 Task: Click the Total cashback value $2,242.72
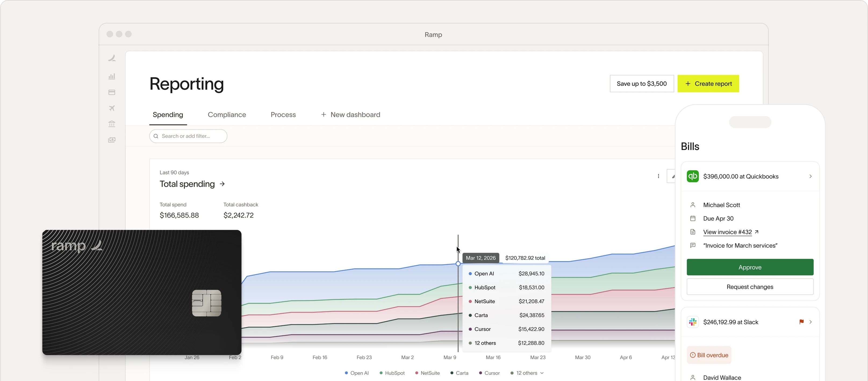[238, 215]
